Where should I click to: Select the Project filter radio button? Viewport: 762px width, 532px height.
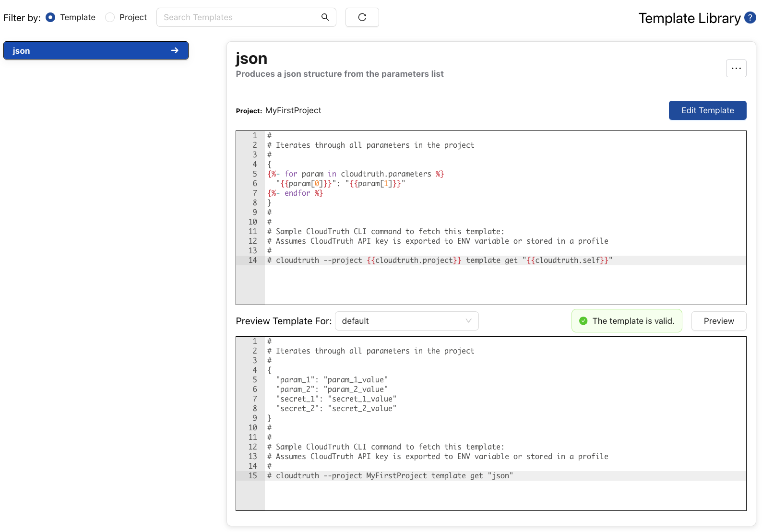[110, 17]
